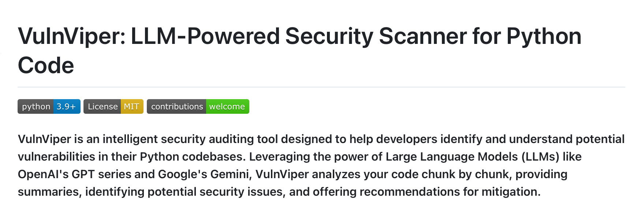644x214 pixels.
Task: Click the VulnViper title heading
Action: click(299, 50)
